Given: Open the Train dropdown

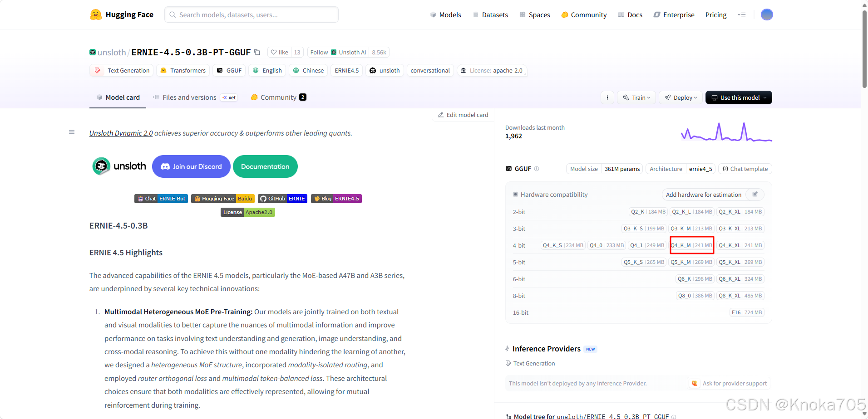Looking at the screenshot, I should coord(636,97).
